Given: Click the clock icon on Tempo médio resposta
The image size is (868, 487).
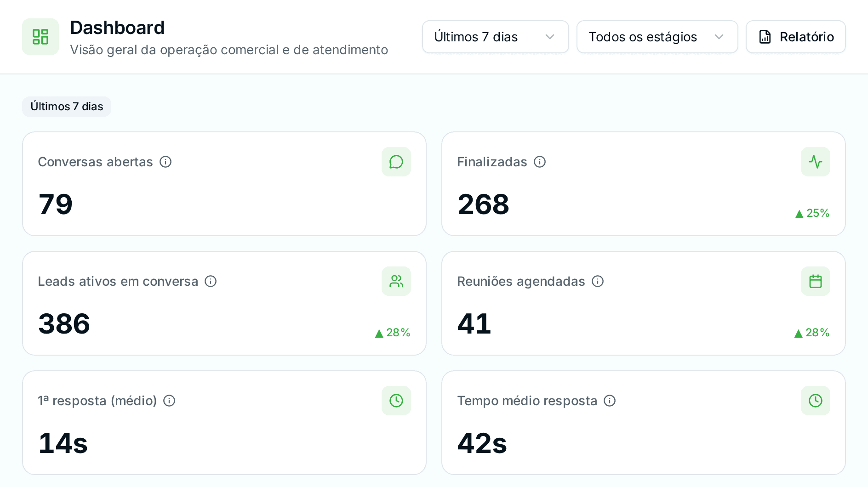Looking at the screenshot, I should tap(815, 401).
